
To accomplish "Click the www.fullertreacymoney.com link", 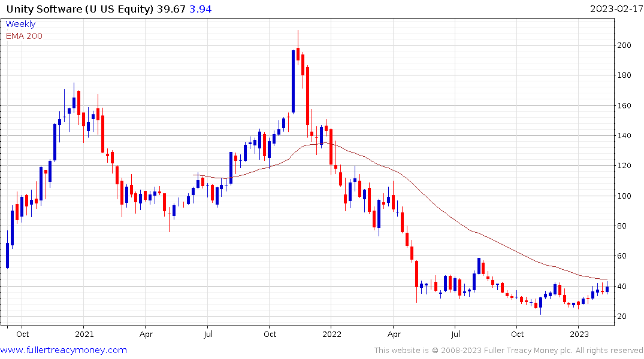I will click(64, 350).
